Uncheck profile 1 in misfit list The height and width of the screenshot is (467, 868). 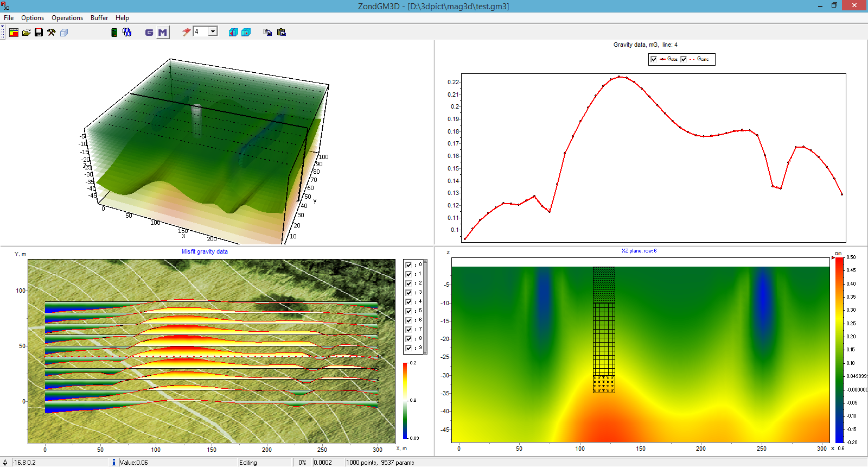(409, 274)
